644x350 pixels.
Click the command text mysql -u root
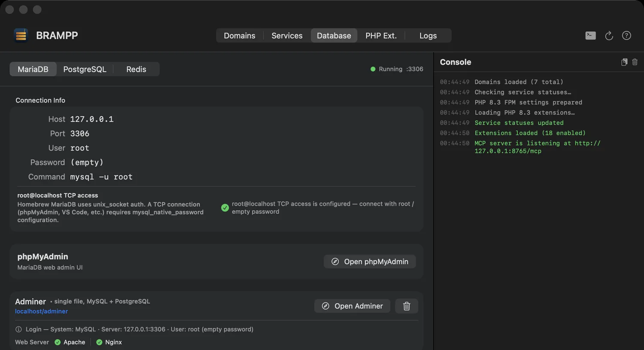tap(101, 177)
